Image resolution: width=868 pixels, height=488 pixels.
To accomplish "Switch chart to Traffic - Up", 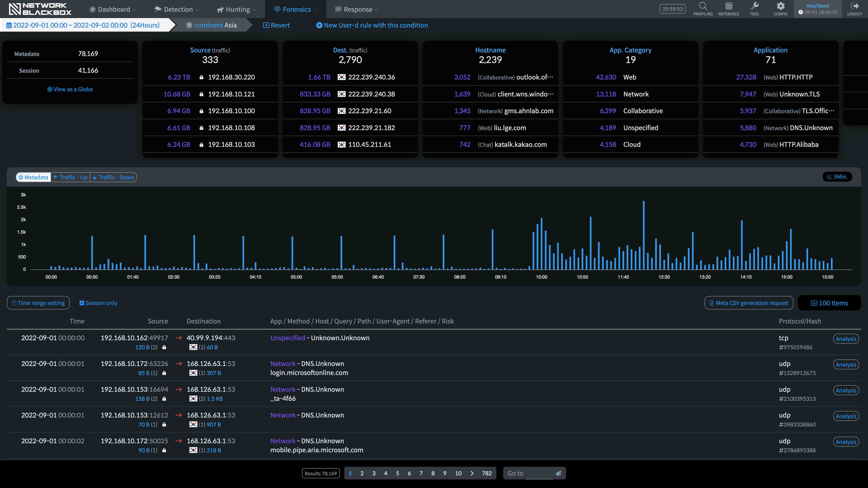I will [70, 178].
